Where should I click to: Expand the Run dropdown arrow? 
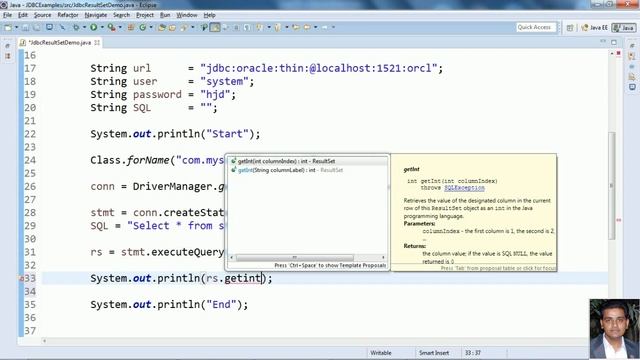102,27
